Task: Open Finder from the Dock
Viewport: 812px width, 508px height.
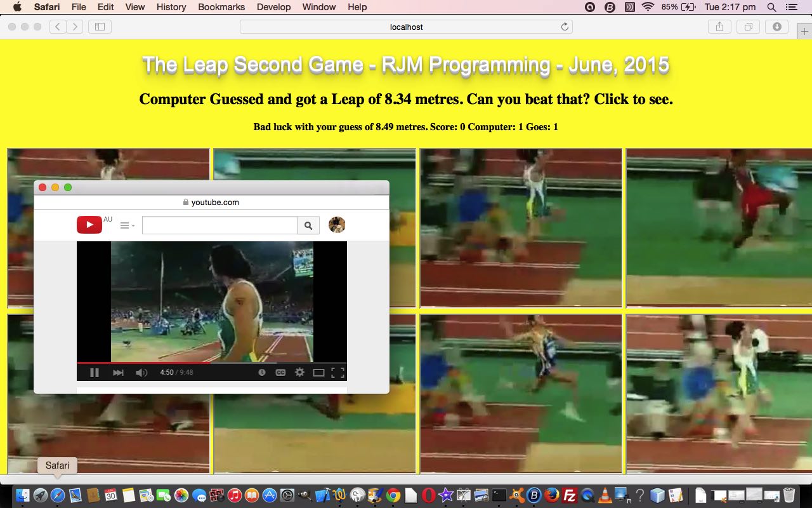Action: (x=23, y=495)
